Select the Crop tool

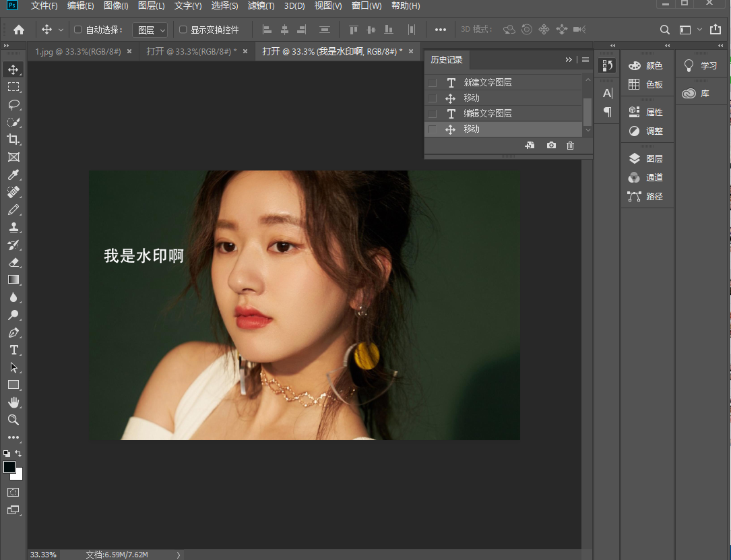click(13, 139)
